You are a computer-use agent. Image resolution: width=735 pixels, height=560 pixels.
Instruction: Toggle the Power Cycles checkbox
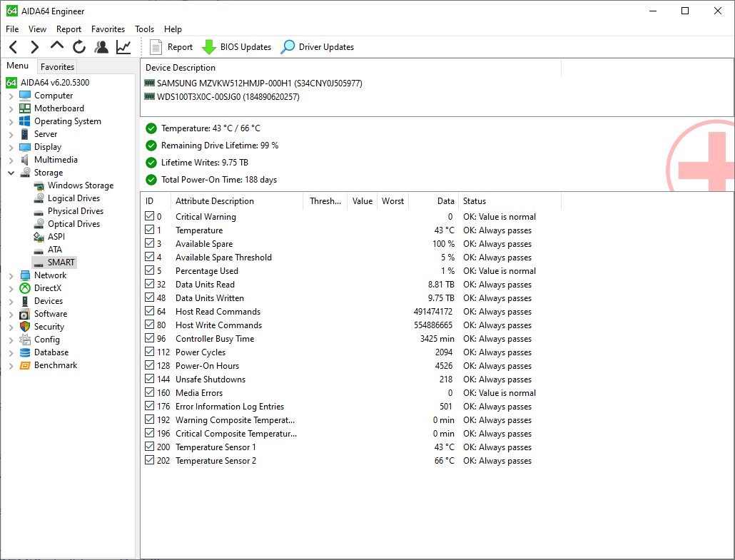click(x=150, y=352)
